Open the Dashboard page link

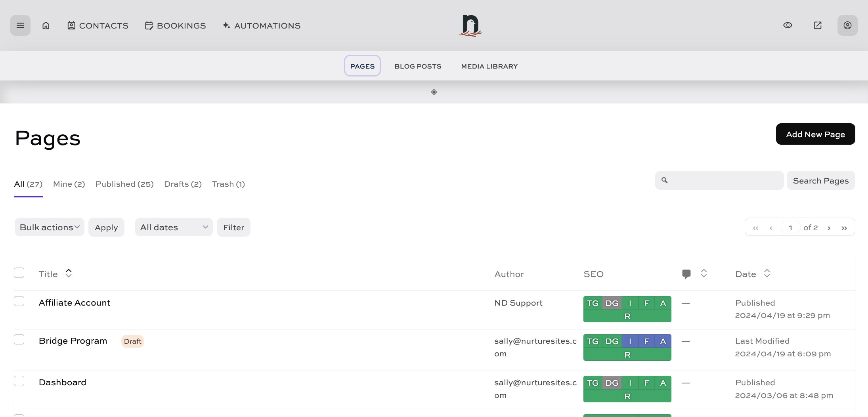pos(63,383)
